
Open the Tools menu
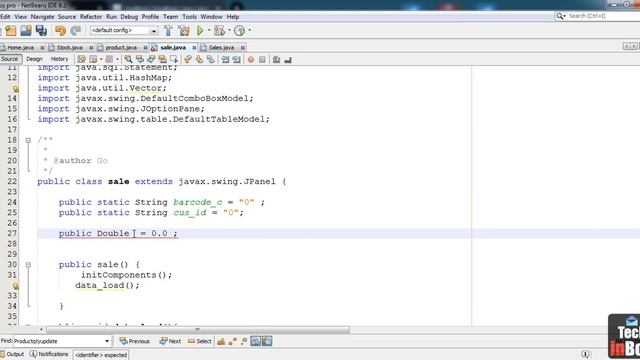pyautogui.click(x=189, y=17)
